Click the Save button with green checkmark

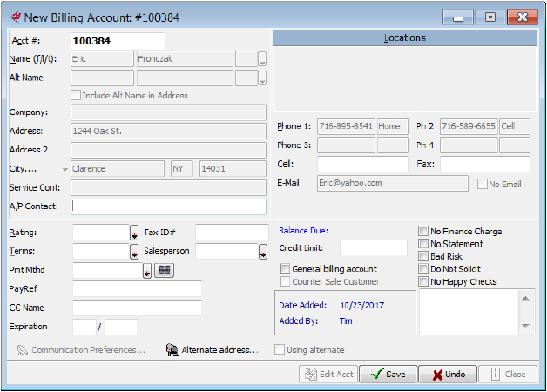387,374
